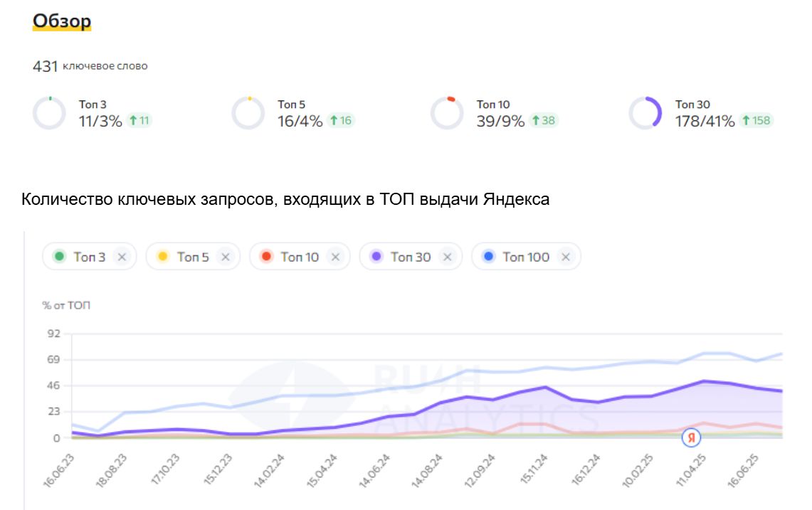The width and height of the screenshot is (812, 510).
Task: Toggle the Топ 30 series label
Action: (x=411, y=257)
